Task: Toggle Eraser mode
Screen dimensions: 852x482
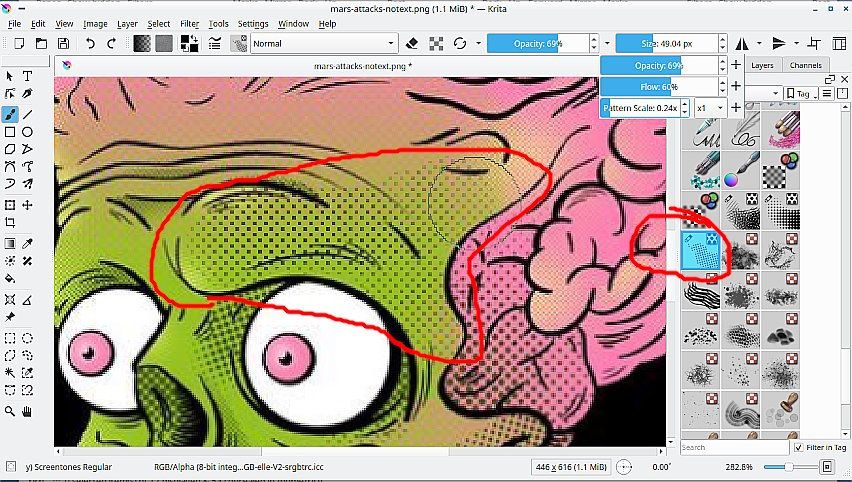Action: pyautogui.click(x=412, y=43)
